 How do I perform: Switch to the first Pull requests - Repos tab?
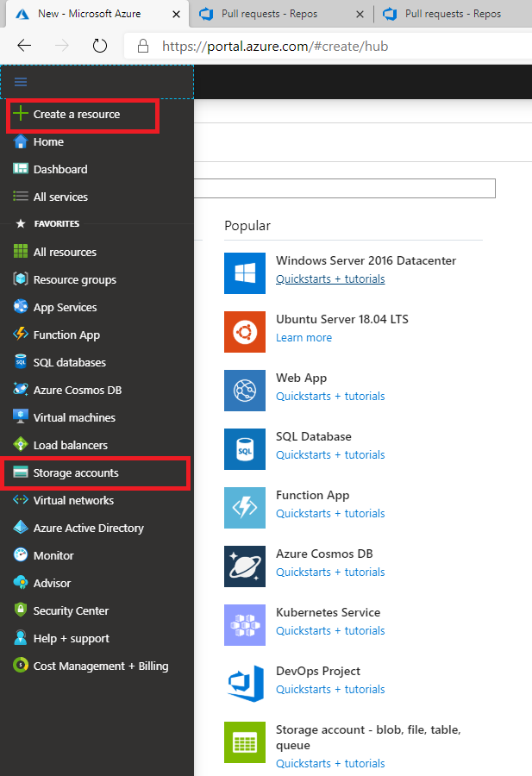pos(269,14)
